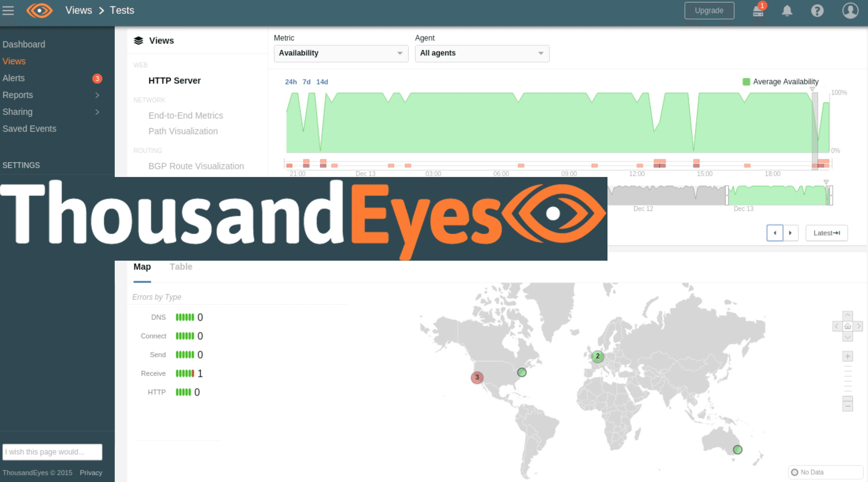Viewport: 868px width, 482px height.
Task: Click the ThousandEyes eye logo in header
Action: click(39, 10)
